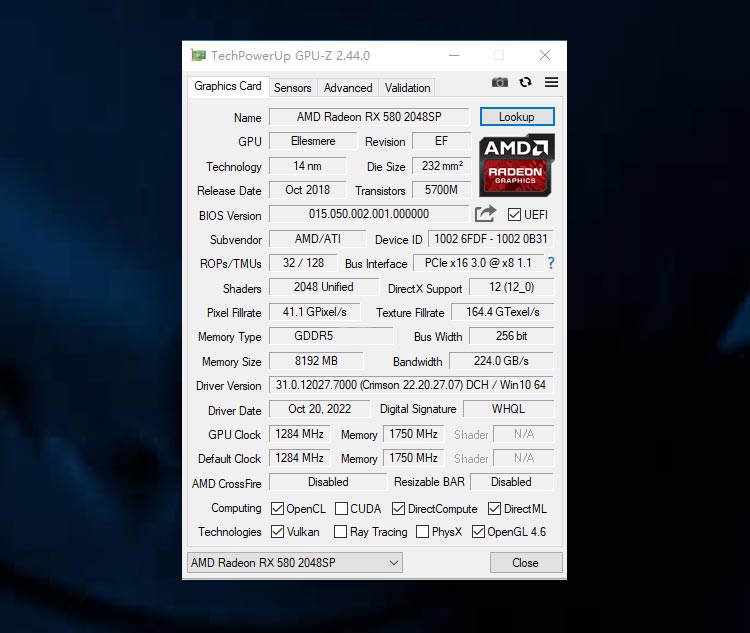Click the Bandwidth value 224.0 GB/s
This screenshot has width=750, height=633.
point(501,361)
